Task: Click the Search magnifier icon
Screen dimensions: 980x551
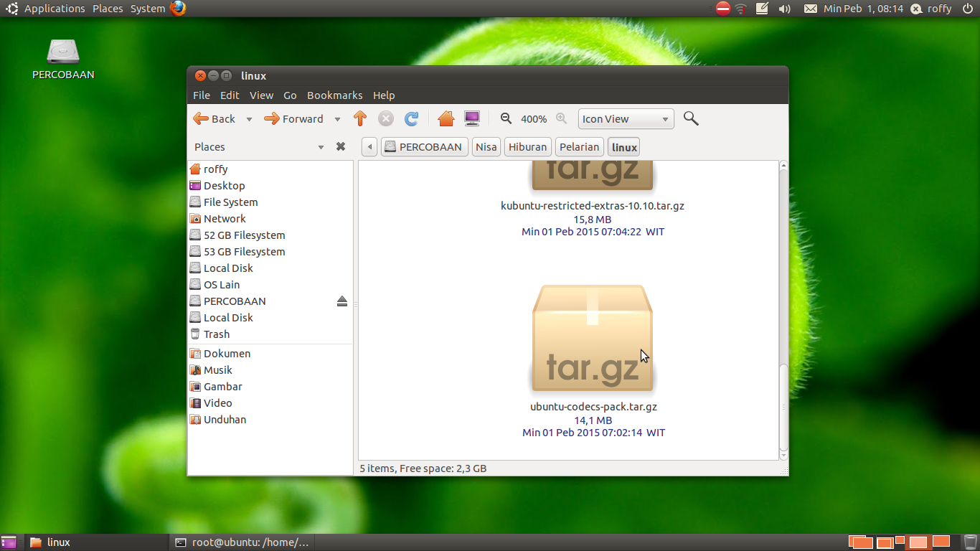Action: coord(691,118)
